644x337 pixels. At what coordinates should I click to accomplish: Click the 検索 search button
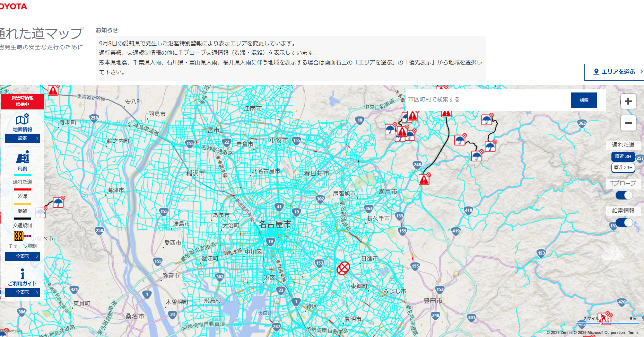click(x=584, y=100)
